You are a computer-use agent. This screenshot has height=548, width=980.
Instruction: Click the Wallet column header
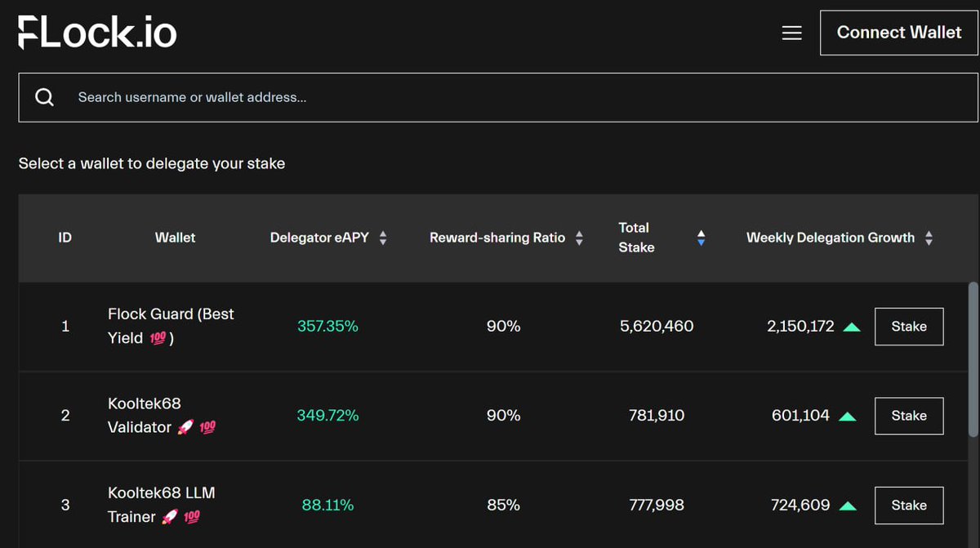pyautogui.click(x=175, y=238)
